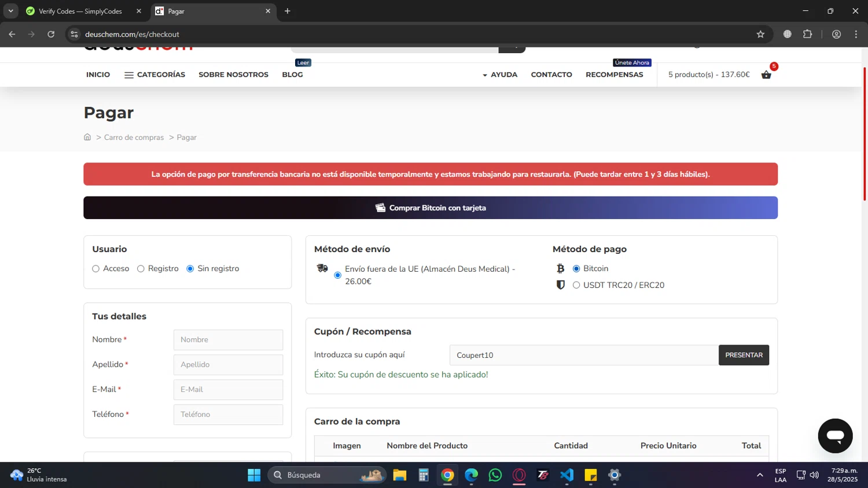868x488 pixels.
Task: Open Visual Studio Code from taskbar
Action: point(567,475)
